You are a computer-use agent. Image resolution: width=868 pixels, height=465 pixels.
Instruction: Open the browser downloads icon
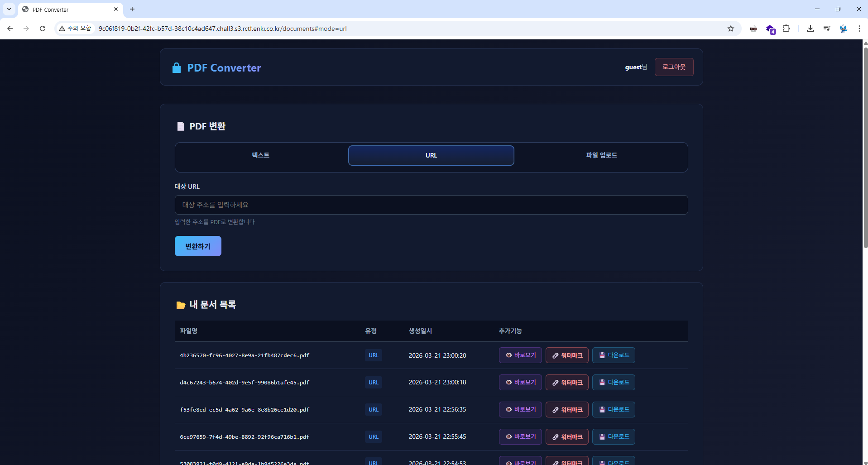tap(810, 29)
